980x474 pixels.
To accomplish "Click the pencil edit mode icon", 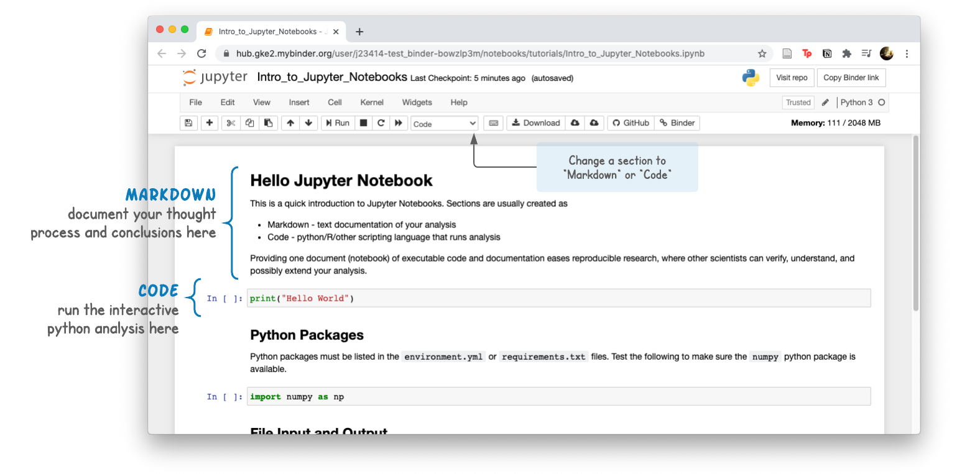I will point(825,103).
